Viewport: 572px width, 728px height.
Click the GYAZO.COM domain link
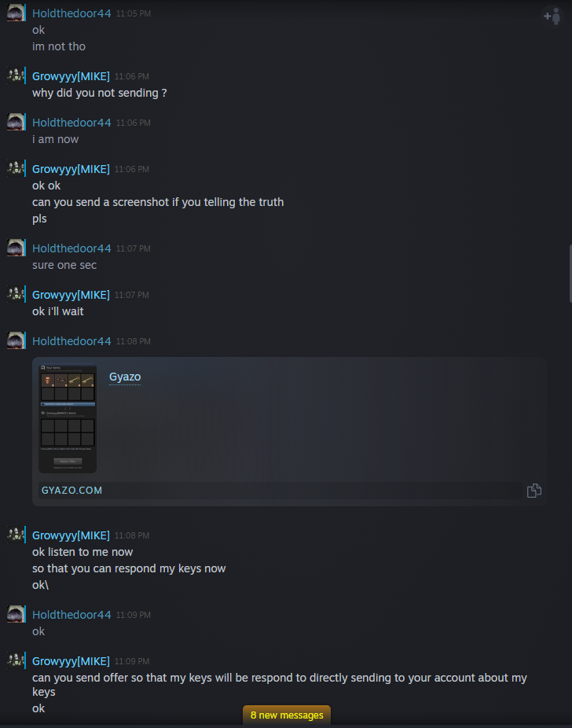click(x=72, y=491)
